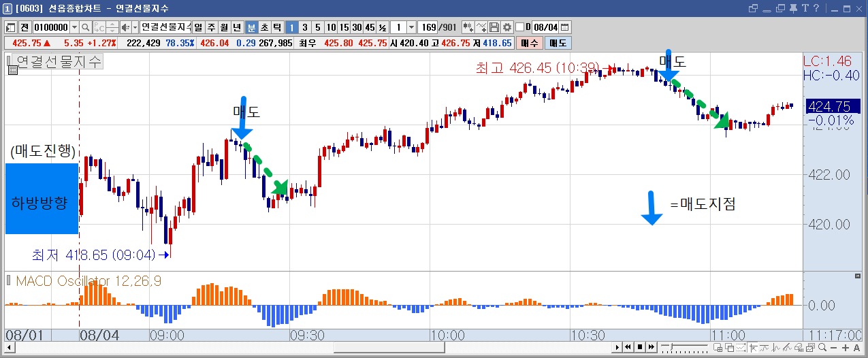Click the magnifier zoom icon bottom right
This screenshot has width=868, height=358.
(x=822, y=347)
